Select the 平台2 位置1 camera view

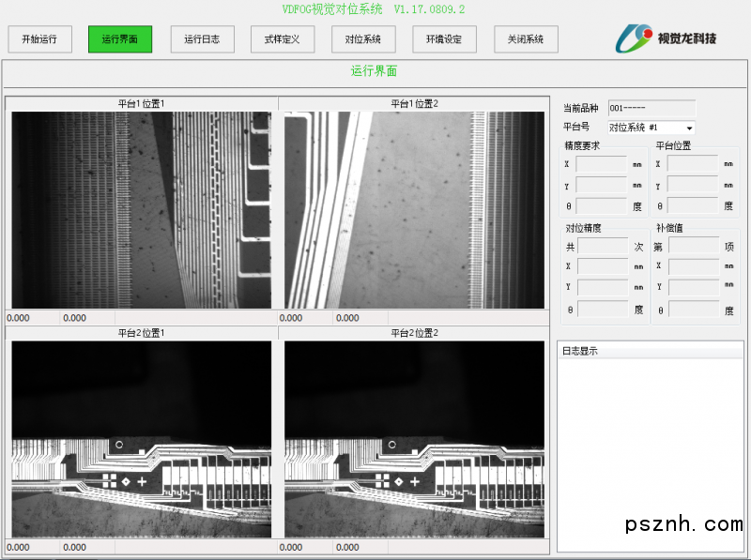coord(141,439)
